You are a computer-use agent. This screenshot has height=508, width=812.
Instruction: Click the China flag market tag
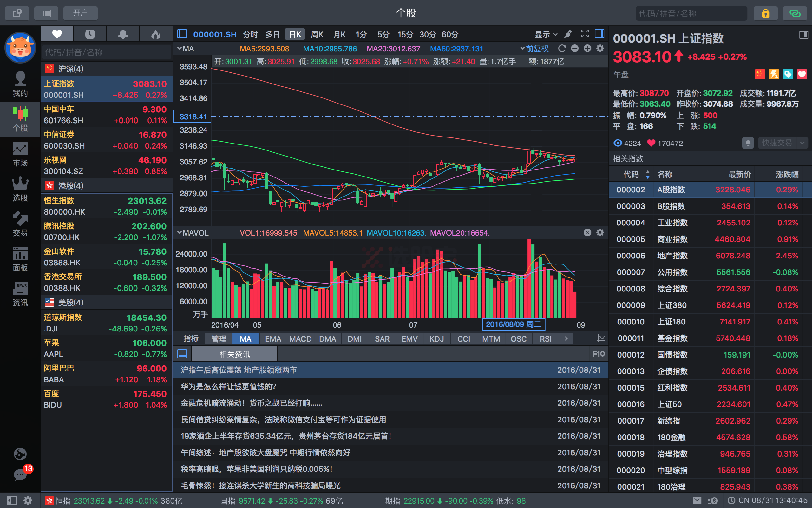(x=760, y=74)
